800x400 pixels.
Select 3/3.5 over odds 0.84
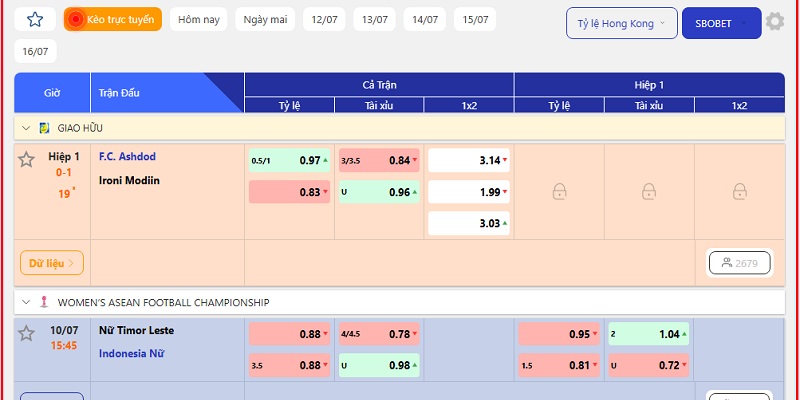[379, 160]
